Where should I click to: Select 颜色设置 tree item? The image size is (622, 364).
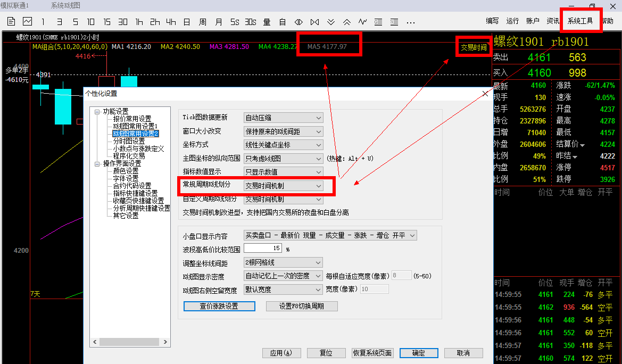pos(126,171)
